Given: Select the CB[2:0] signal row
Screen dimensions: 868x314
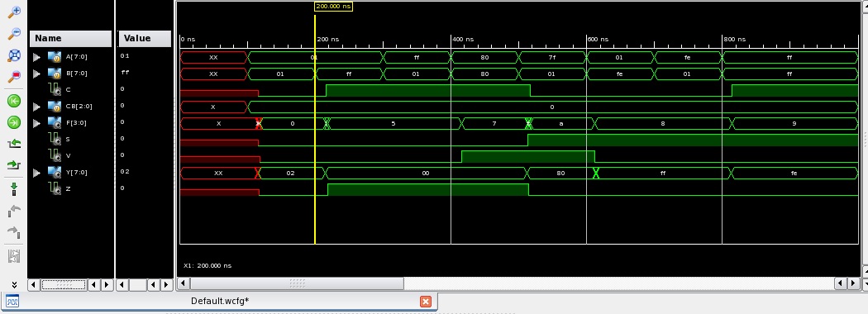Looking at the screenshot, I should click(71, 106).
